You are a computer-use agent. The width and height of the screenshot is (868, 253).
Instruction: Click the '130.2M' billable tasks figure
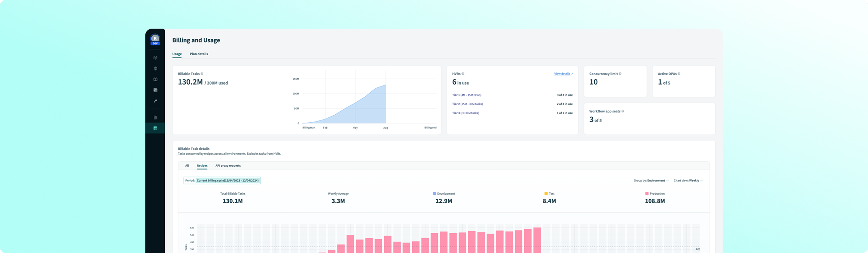[x=190, y=82]
